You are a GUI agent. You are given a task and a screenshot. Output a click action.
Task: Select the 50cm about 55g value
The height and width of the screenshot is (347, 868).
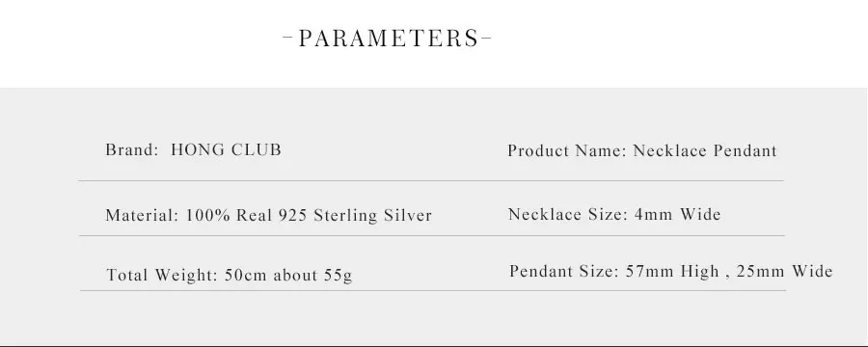tap(288, 275)
